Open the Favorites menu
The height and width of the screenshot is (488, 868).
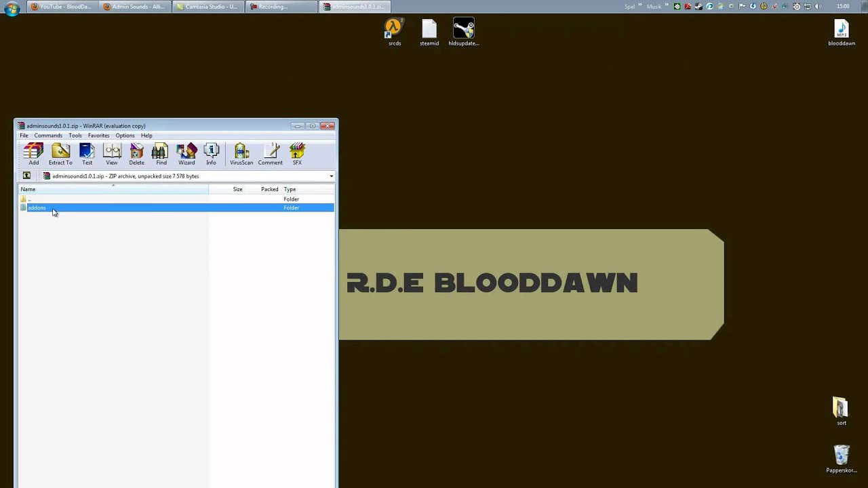pos(98,136)
